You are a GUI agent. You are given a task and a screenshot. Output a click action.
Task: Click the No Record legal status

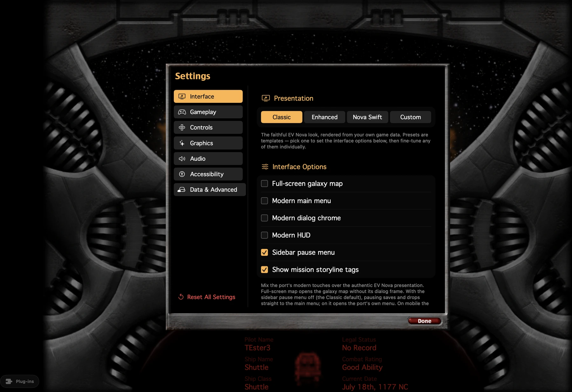pos(359,348)
